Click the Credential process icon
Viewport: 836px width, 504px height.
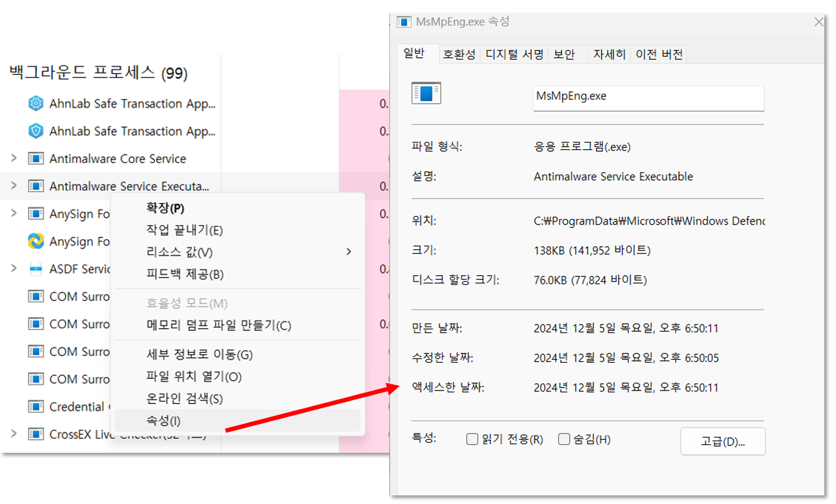tap(36, 407)
